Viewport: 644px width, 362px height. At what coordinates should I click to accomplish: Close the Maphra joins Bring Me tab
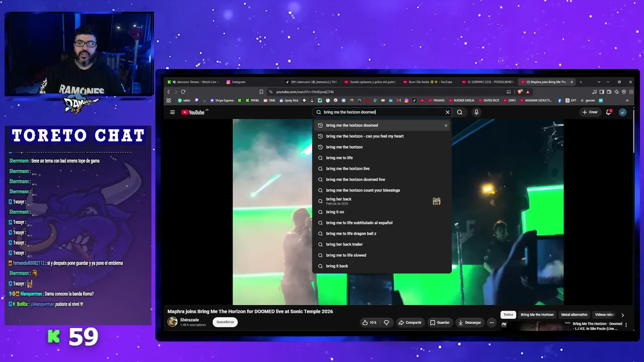[x=572, y=82]
